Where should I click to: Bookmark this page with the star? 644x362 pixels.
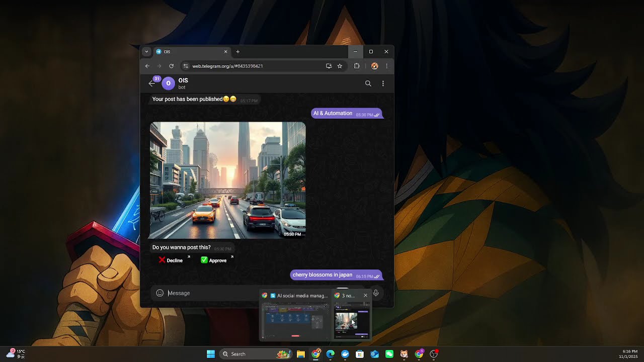[340, 66]
